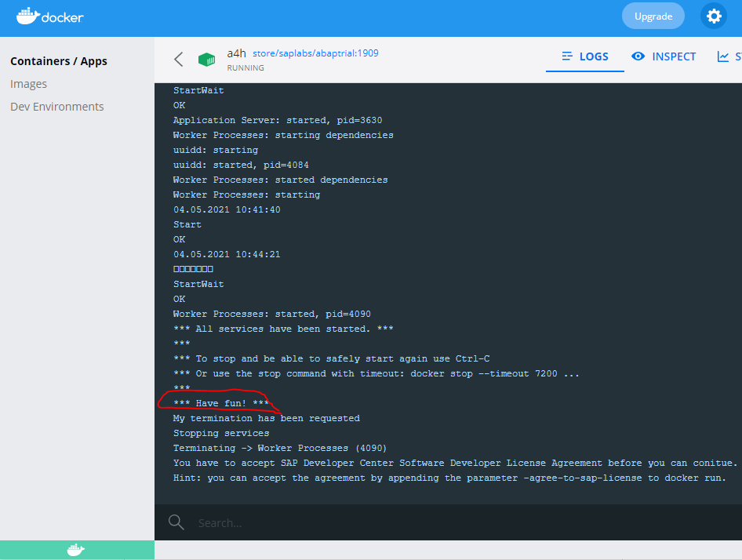Click the magnifying glass search icon
The image size is (742, 560).
pyautogui.click(x=176, y=522)
